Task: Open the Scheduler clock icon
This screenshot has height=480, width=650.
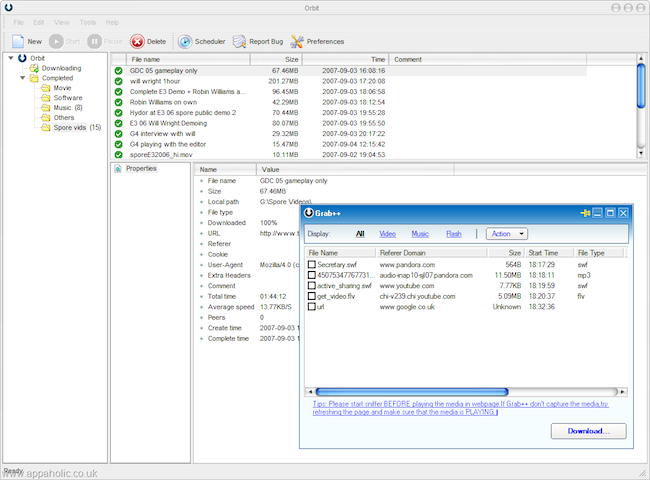Action: tap(185, 41)
